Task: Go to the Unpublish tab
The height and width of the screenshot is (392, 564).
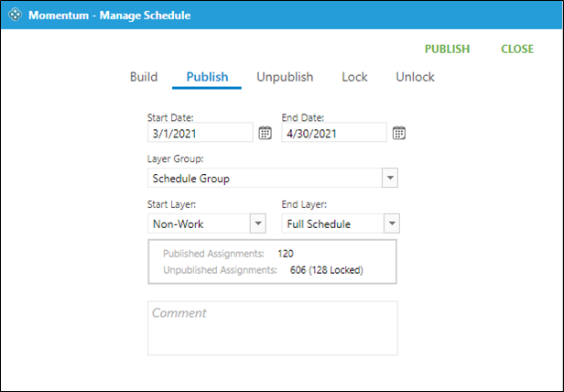Action: click(x=285, y=77)
